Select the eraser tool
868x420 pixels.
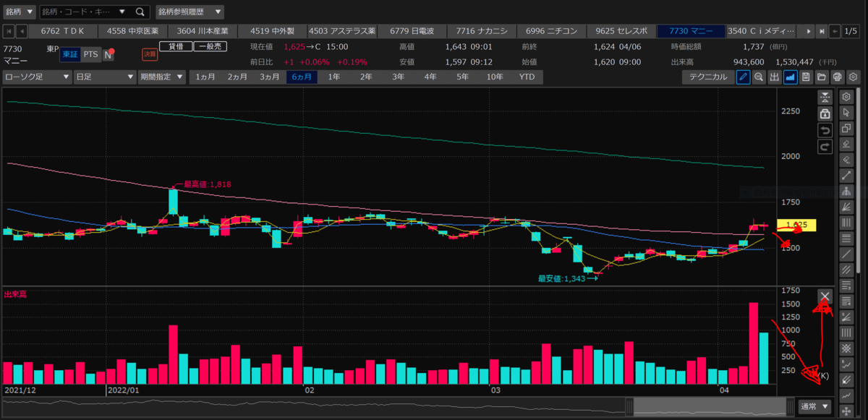click(x=846, y=144)
